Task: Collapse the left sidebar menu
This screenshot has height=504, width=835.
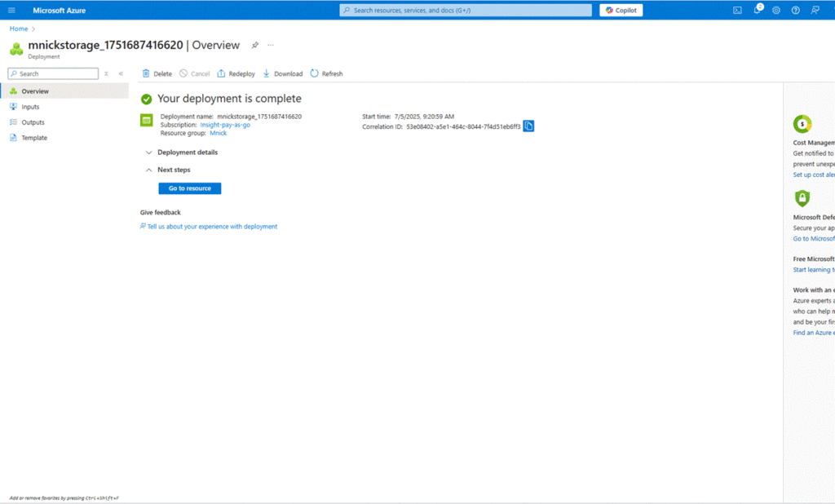Action: coord(121,73)
